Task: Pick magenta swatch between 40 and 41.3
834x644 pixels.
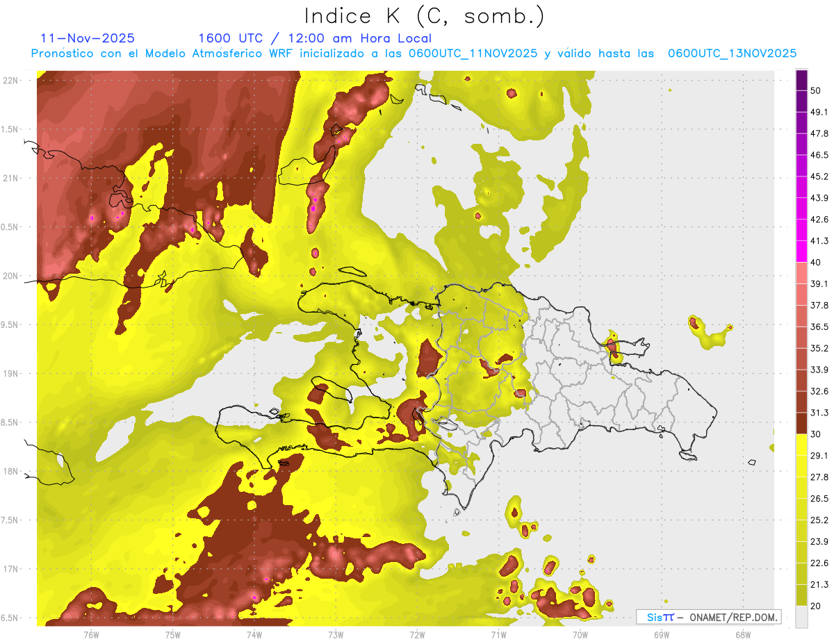Action: tap(801, 251)
